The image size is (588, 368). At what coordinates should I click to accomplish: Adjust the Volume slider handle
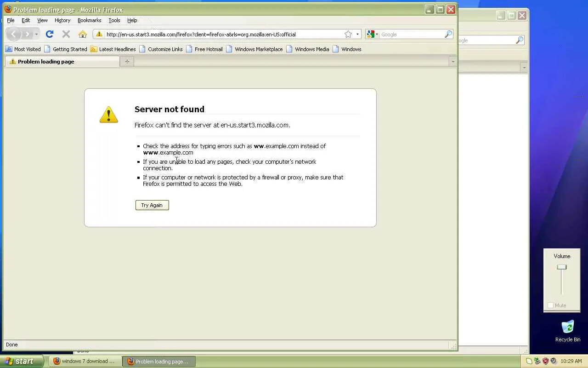(x=562, y=267)
